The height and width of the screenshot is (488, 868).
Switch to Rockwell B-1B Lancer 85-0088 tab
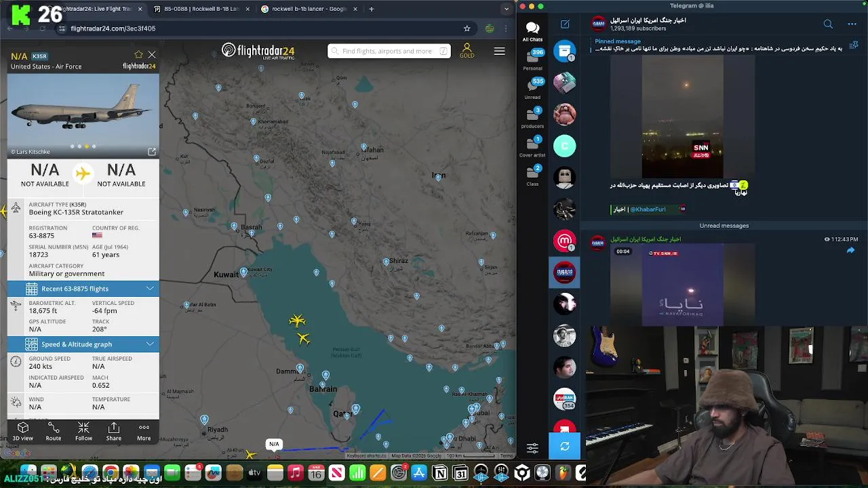point(202,9)
